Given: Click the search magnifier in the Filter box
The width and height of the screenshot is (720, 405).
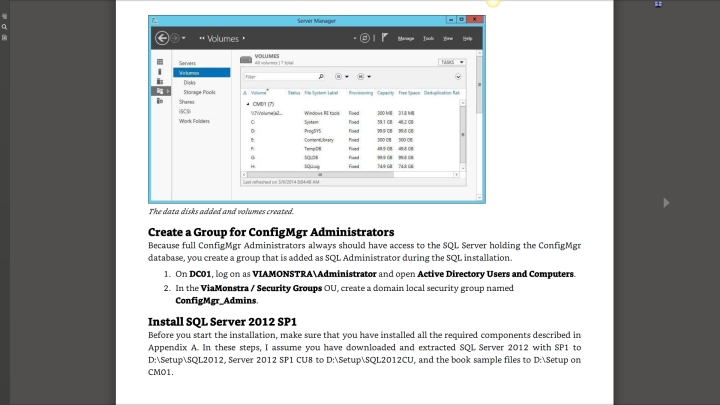Looking at the screenshot, I should [320, 76].
